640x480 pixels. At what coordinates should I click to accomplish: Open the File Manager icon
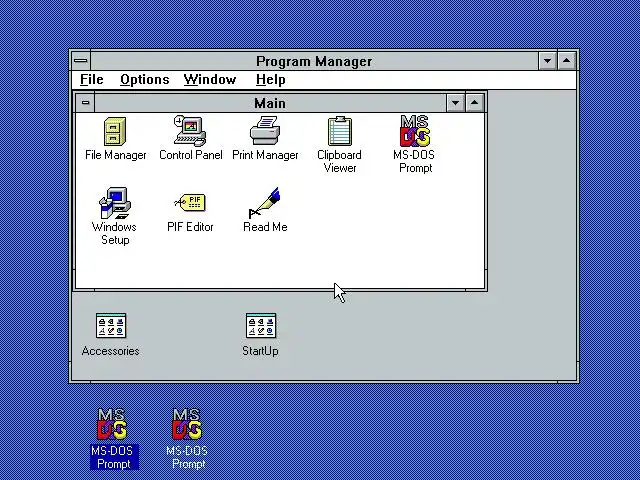coord(115,131)
